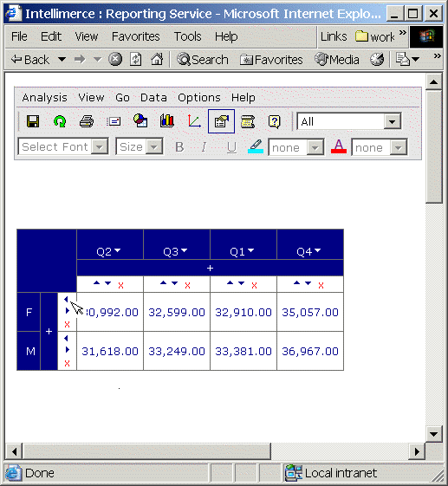This screenshot has width=448, height=486.
Task: Open the Q2 column header dropdown
Action: point(118,250)
